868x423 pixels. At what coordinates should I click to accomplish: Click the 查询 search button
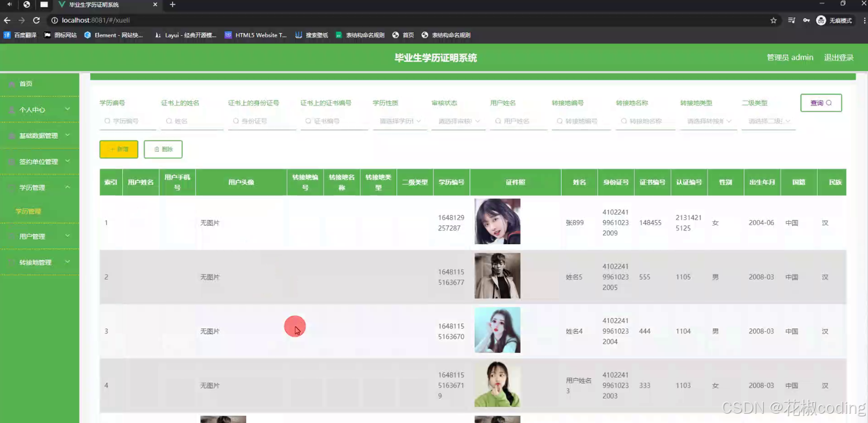(821, 103)
